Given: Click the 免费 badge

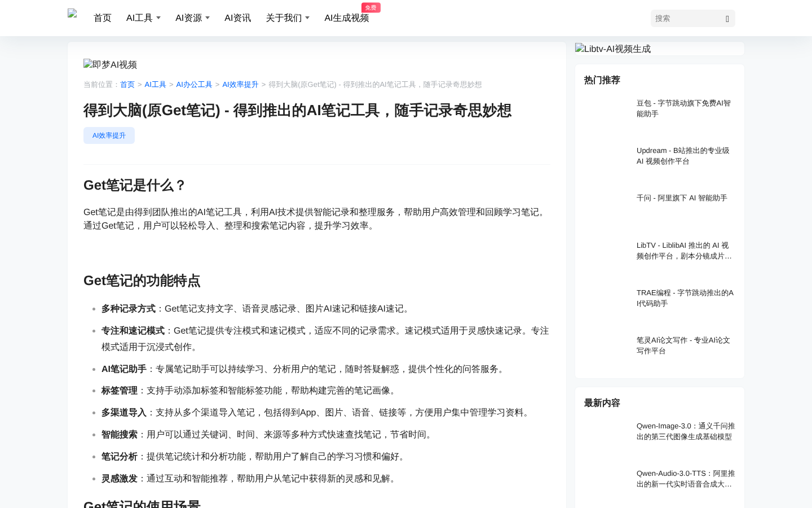Looking at the screenshot, I should (x=371, y=7).
